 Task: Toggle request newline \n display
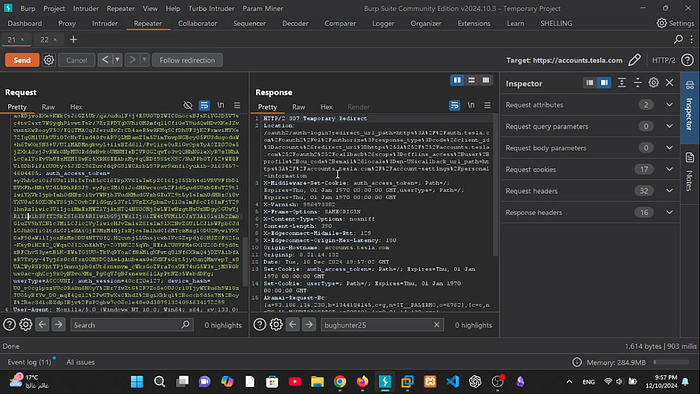pyautogui.click(x=221, y=105)
